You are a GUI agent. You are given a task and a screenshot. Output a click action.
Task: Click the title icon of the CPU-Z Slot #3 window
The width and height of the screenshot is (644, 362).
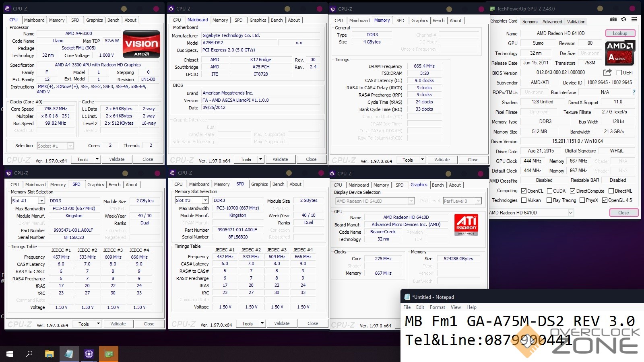click(173, 173)
